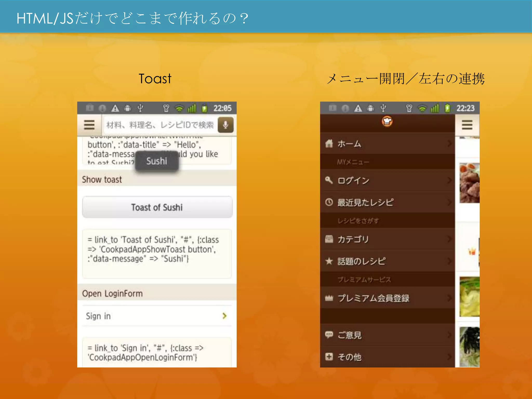Tap USB icon in left phone status bar
Viewport: 532px width, 399px height.
pos(140,108)
